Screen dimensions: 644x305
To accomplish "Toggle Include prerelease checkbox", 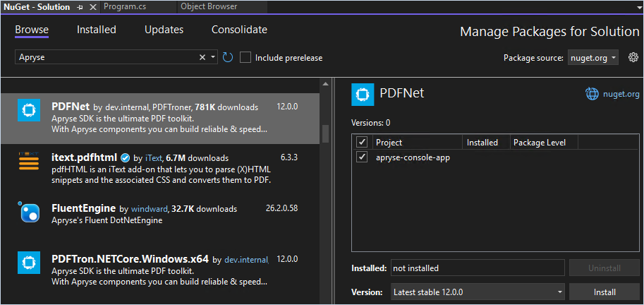I will pos(245,58).
